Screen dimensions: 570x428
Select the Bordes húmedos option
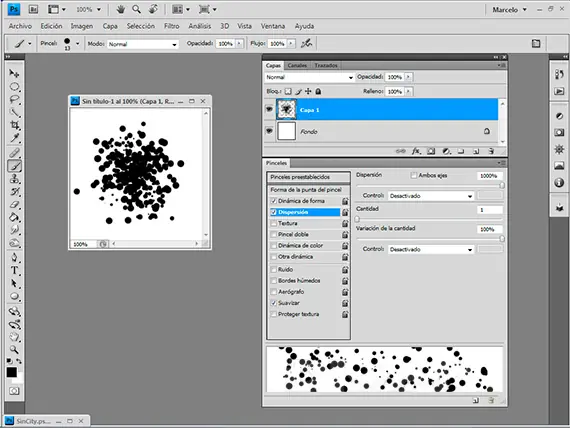pos(299,281)
